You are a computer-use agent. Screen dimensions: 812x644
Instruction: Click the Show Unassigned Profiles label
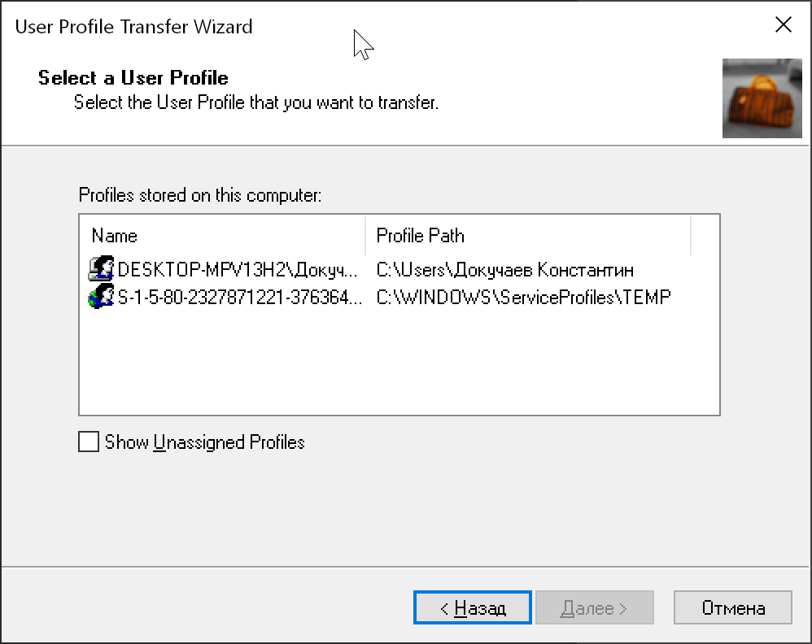tap(204, 442)
